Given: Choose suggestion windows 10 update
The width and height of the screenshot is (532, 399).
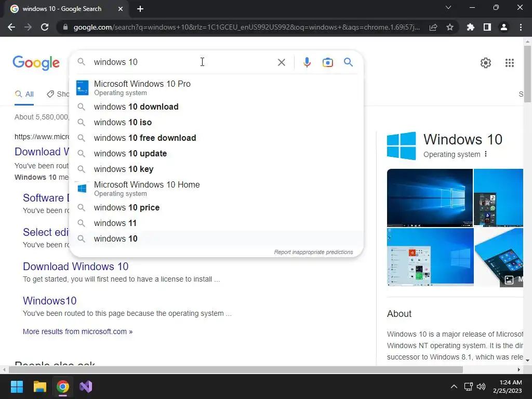Looking at the screenshot, I should pyautogui.click(x=217, y=153).
